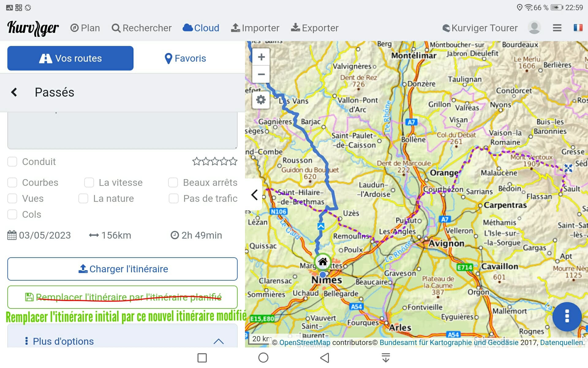Click the blue route marker square on map
588x368 pixels.
coord(321,226)
